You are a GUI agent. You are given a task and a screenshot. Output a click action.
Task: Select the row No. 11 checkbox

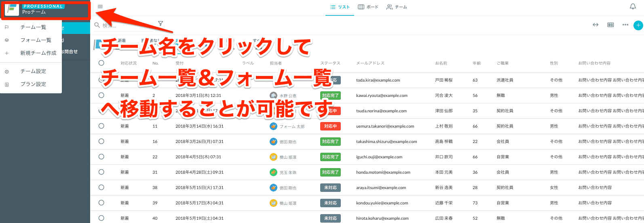click(x=101, y=126)
